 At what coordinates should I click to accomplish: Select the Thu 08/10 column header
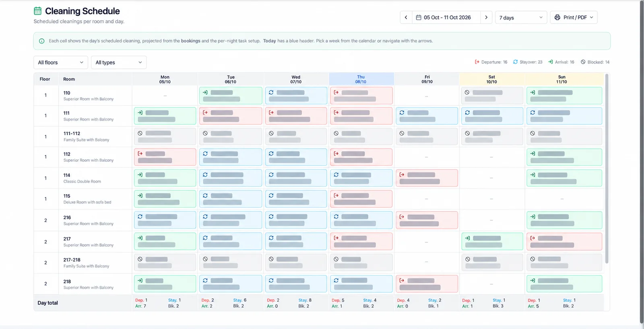tap(361, 79)
